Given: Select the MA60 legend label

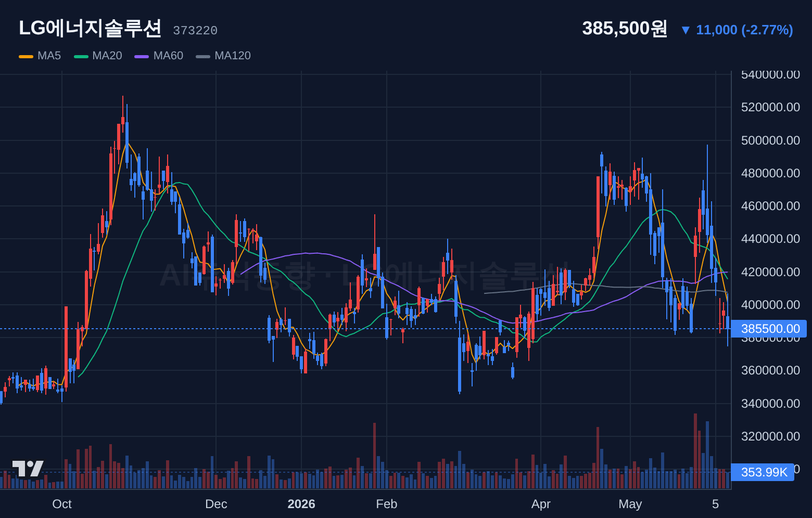Looking at the screenshot, I should (168, 56).
